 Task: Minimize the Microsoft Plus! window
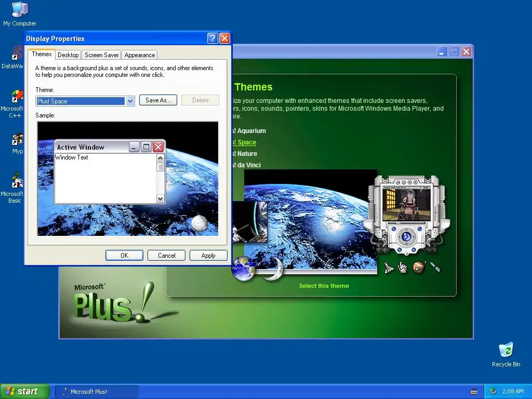pos(442,52)
